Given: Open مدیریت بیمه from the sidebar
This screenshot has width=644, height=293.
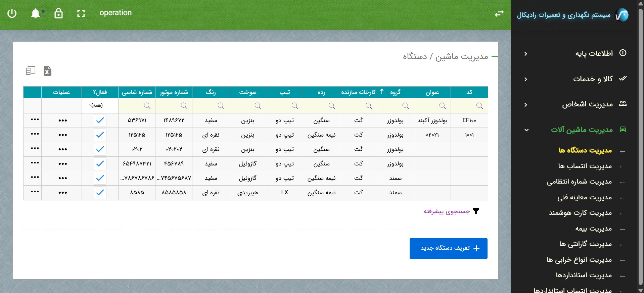Looking at the screenshot, I should point(593,229).
